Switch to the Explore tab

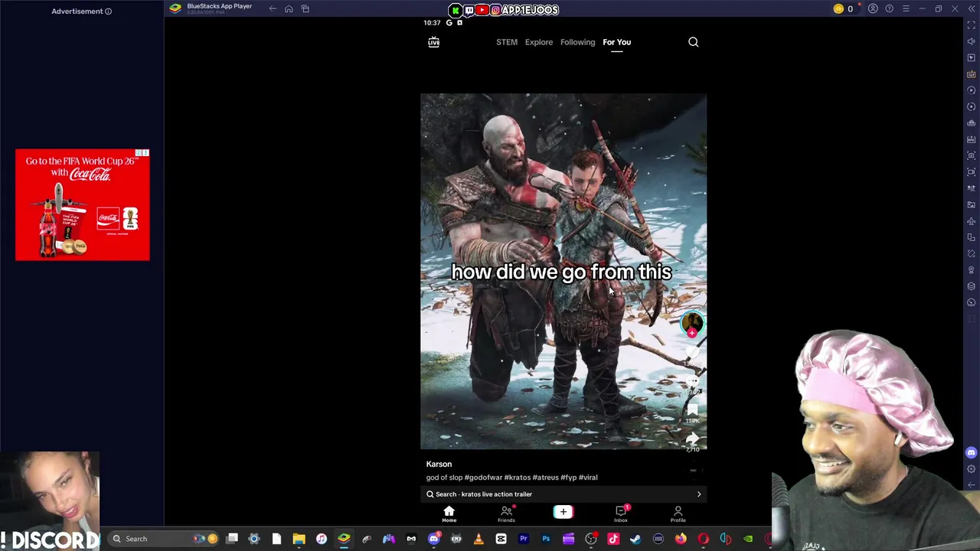coord(539,42)
